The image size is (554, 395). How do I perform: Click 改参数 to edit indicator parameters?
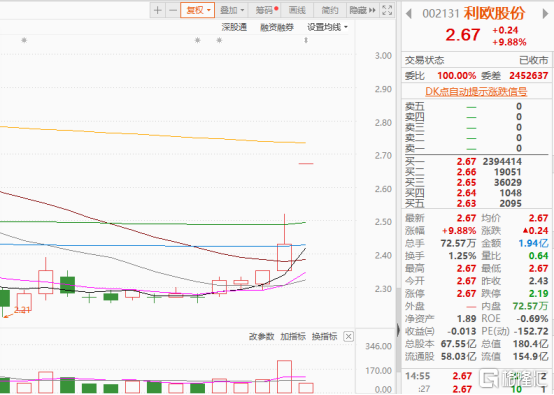click(261, 336)
